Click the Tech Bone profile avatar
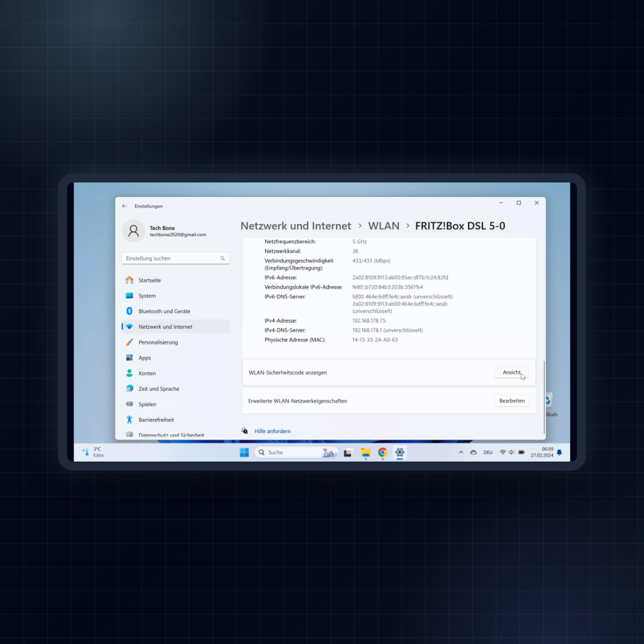 coord(134,231)
